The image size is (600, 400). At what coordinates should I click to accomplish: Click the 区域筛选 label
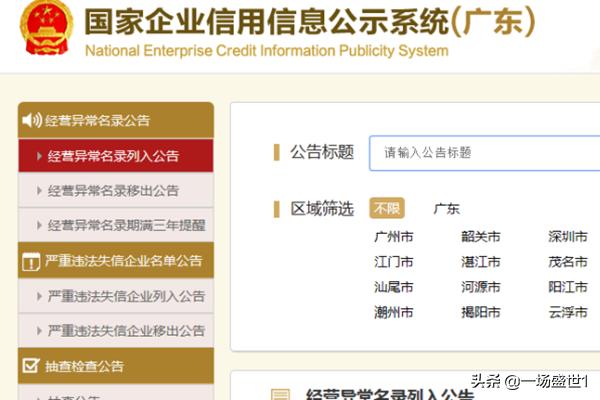tap(322, 209)
